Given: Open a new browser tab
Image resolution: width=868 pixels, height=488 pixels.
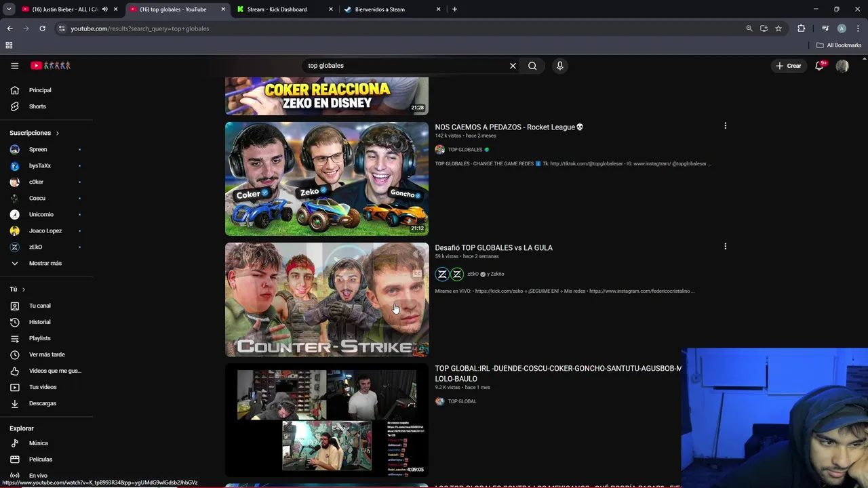Looking at the screenshot, I should click(x=454, y=9).
